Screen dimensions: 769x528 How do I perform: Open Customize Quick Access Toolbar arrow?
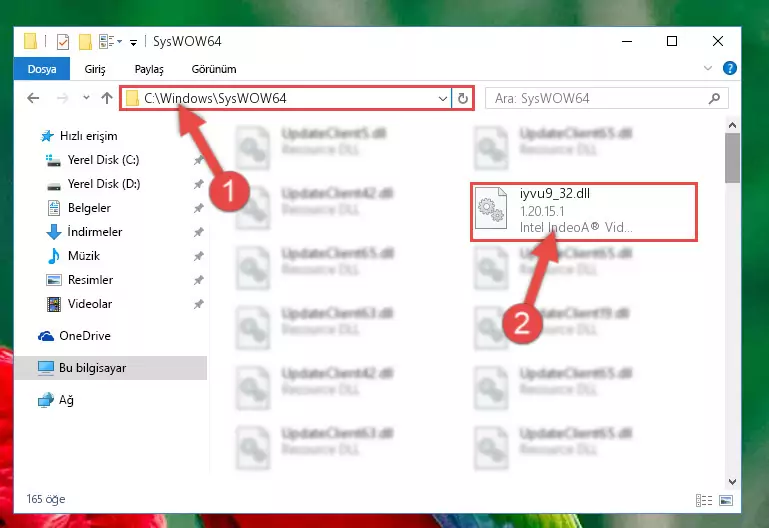point(133,43)
